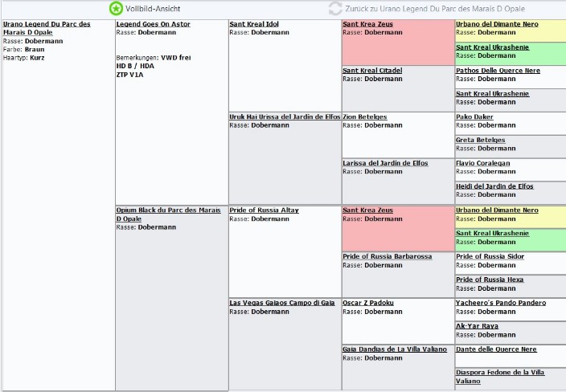Open Pathos Delle Querce Nere link
The image size is (566, 392).
point(498,71)
